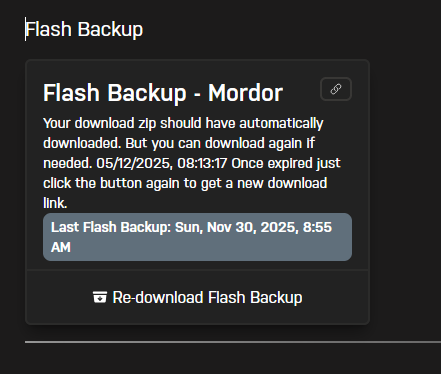441x374 pixels.
Task: Click the archive box icon beside Re-download
Action: [x=100, y=297]
